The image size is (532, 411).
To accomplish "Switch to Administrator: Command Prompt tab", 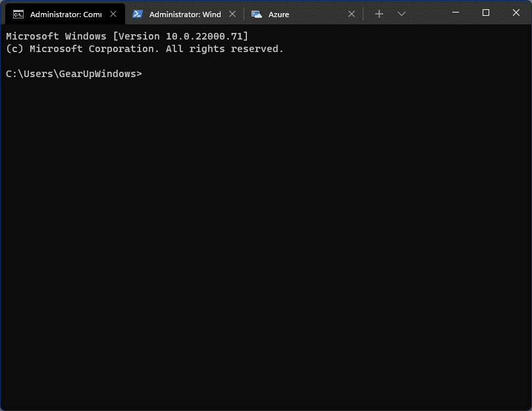I will pyautogui.click(x=66, y=14).
